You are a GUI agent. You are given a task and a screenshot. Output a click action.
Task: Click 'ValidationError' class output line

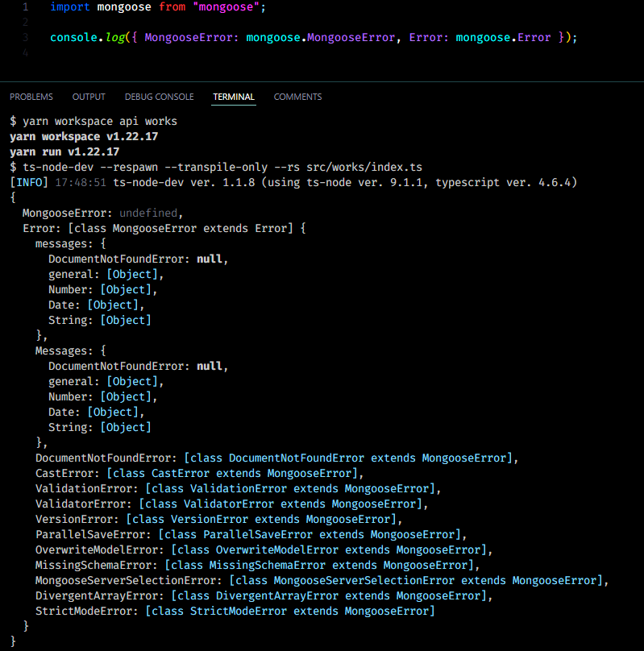pos(238,489)
